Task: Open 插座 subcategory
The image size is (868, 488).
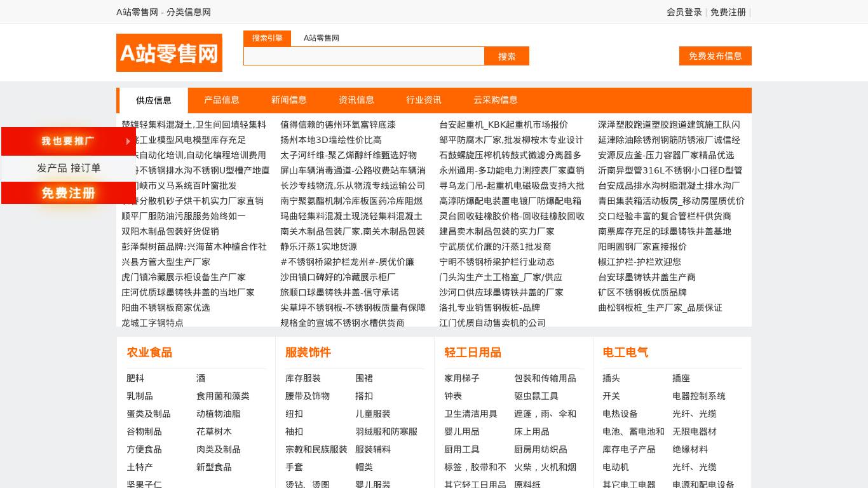Action: [x=681, y=378]
